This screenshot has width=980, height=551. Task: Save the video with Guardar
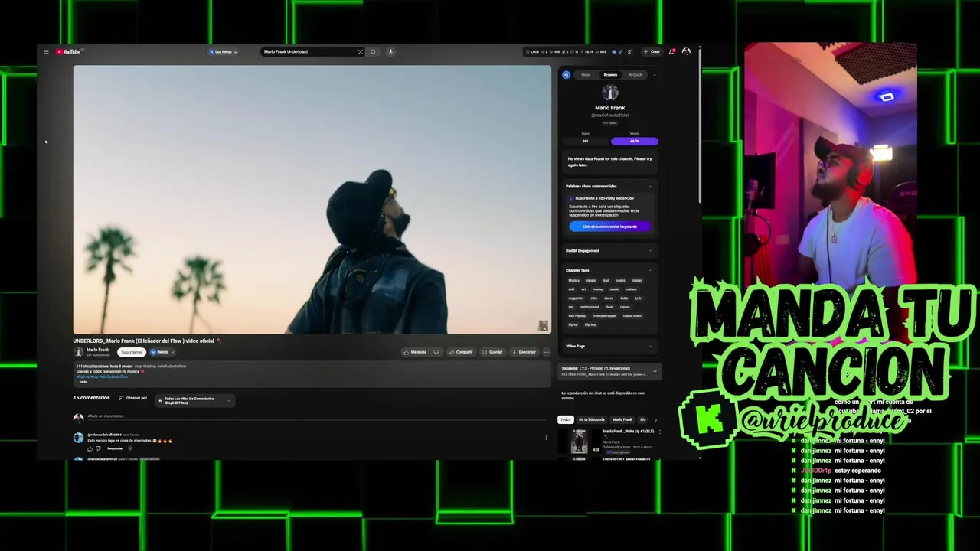(x=492, y=352)
